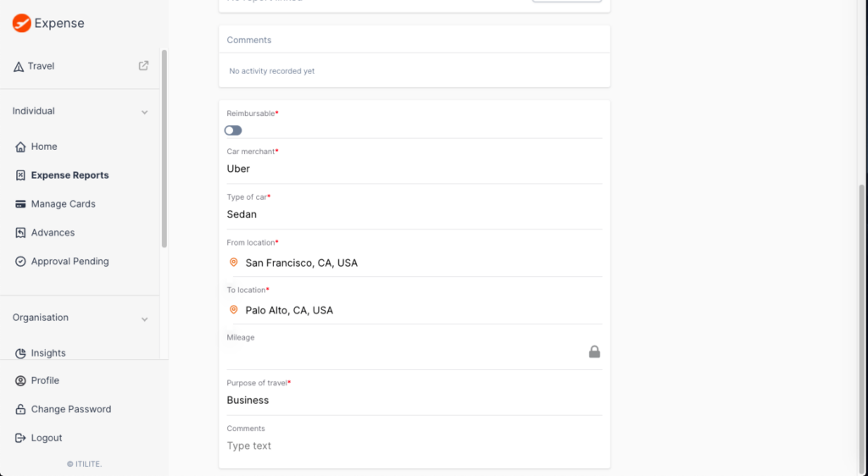
Task: Click the Home house icon
Action: pos(20,147)
